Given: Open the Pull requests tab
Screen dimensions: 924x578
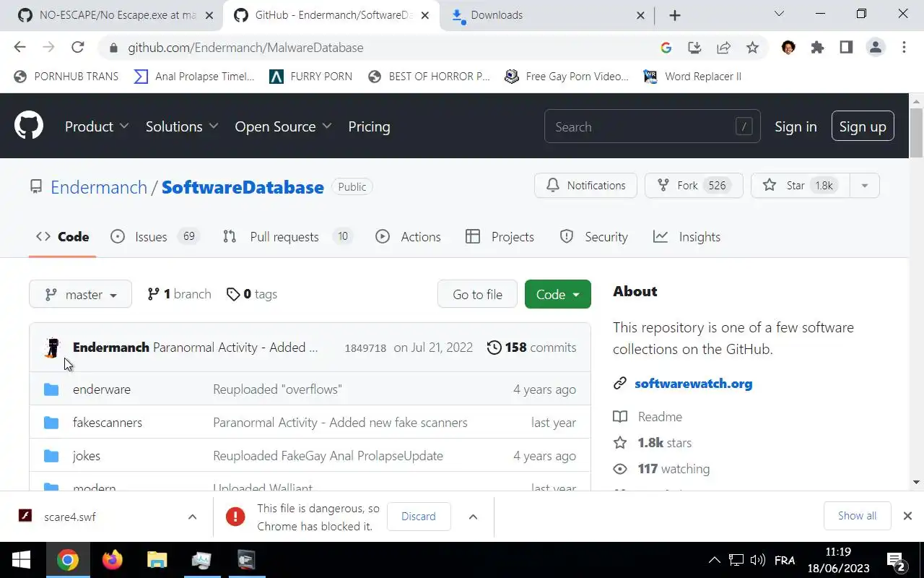Looking at the screenshot, I should click(287, 237).
